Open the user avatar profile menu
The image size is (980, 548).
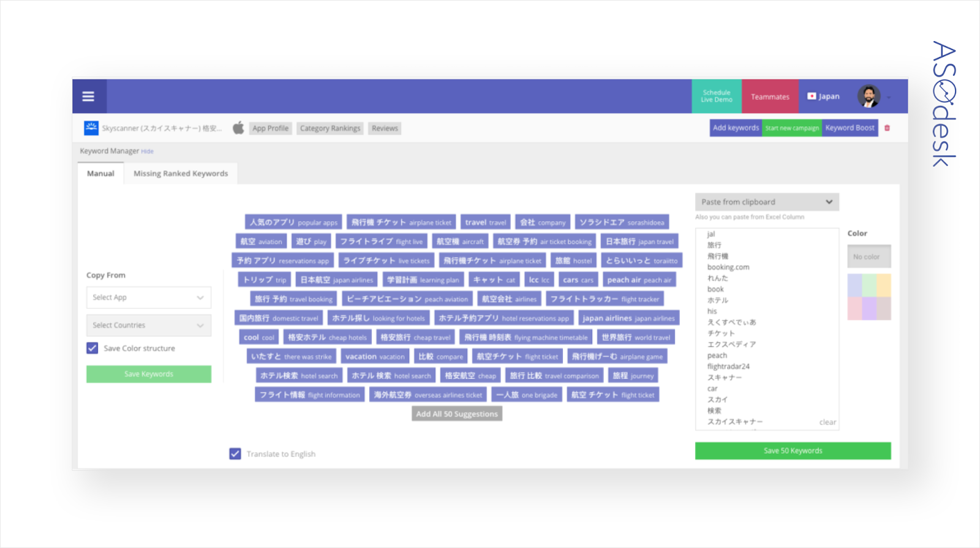coord(869,96)
